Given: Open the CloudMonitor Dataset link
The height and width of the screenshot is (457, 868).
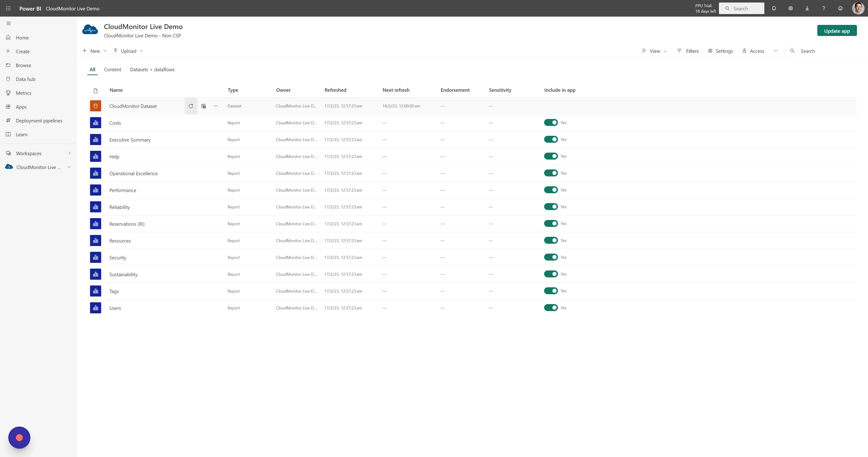Looking at the screenshot, I should click(x=133, y=106).
